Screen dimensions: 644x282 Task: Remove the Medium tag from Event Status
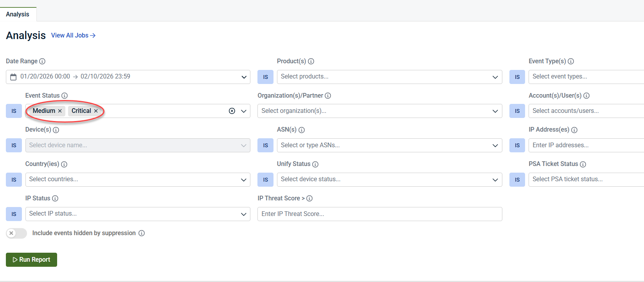[x=60, y=111]
